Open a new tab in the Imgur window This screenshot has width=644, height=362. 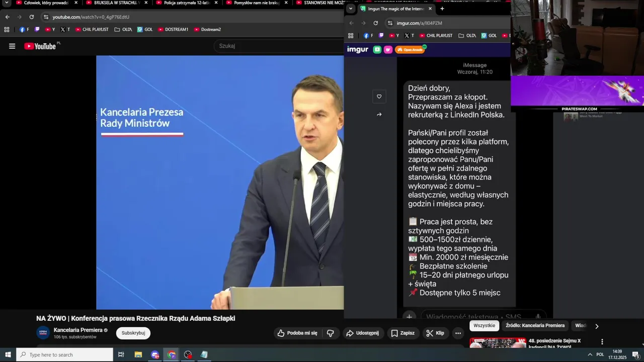click(442, 9)
